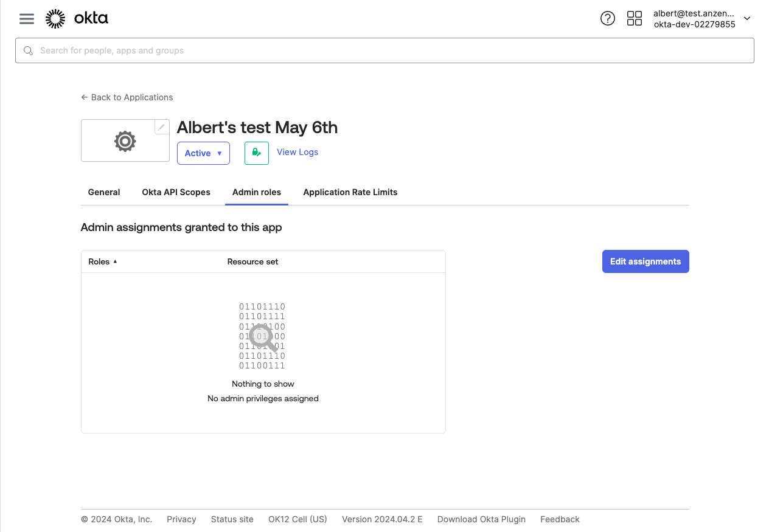Viewport: 769px width, 532px height.
Task: Open the apps grid icon
Action: [x=634, y=19]
